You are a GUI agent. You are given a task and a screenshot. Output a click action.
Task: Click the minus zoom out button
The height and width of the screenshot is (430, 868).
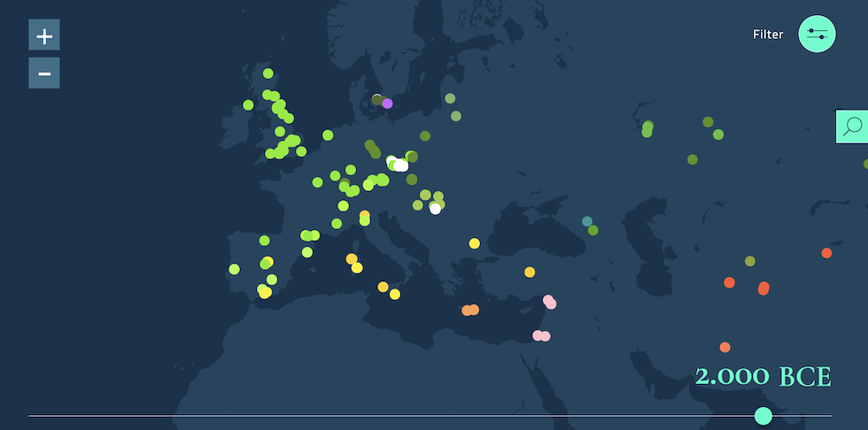pos(44,73)
